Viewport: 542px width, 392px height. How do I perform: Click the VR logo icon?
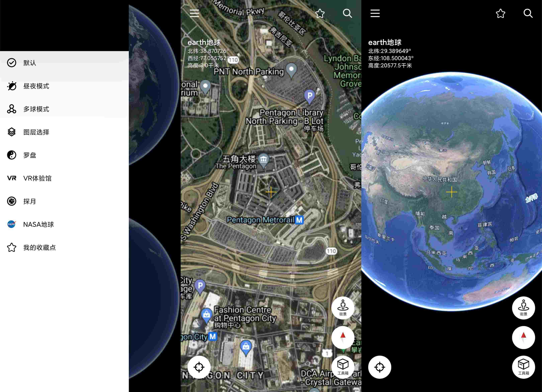coord(12,178)
